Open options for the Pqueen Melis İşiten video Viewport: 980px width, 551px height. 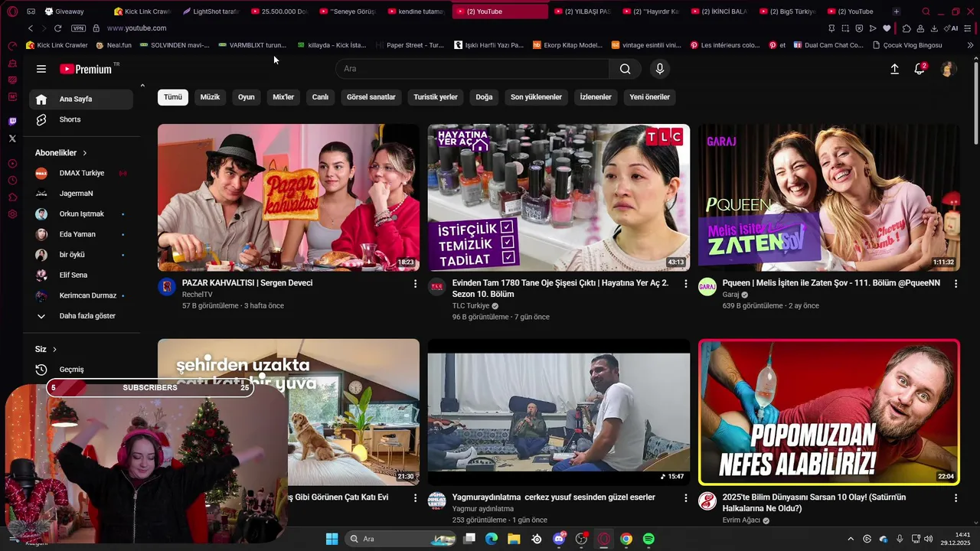click(955, 284)
